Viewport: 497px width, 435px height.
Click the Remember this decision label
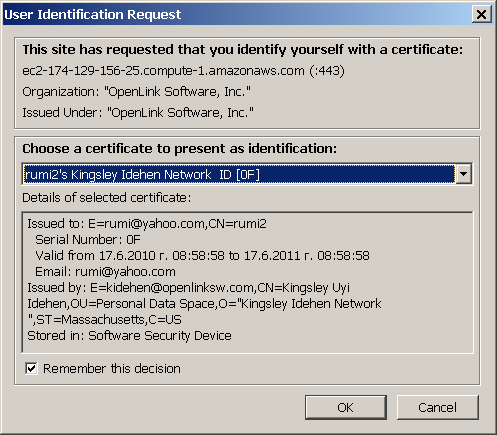coord(112,369)
